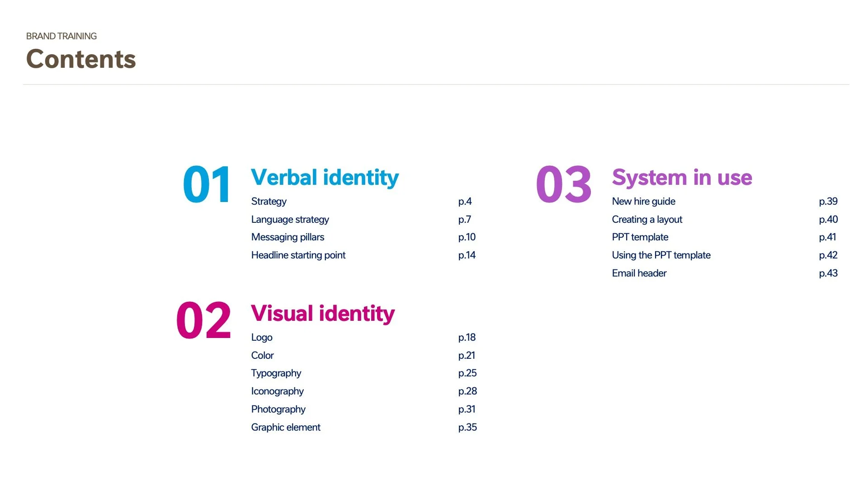The image size is (868, 488).
Task: Go to New hire guide entry
Action: click(643, 202)
